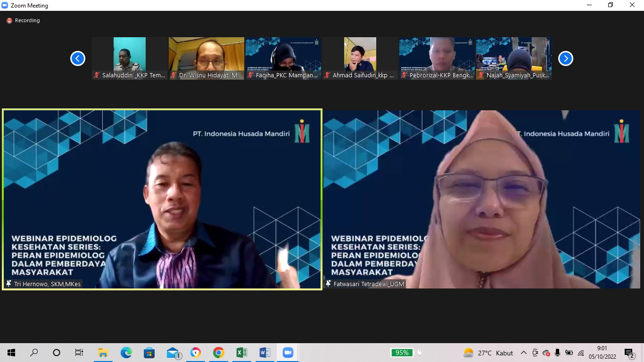Select Salahuddin's video thumbnail
The height and width of the screenshot is (362, 644).
(130, 58)
